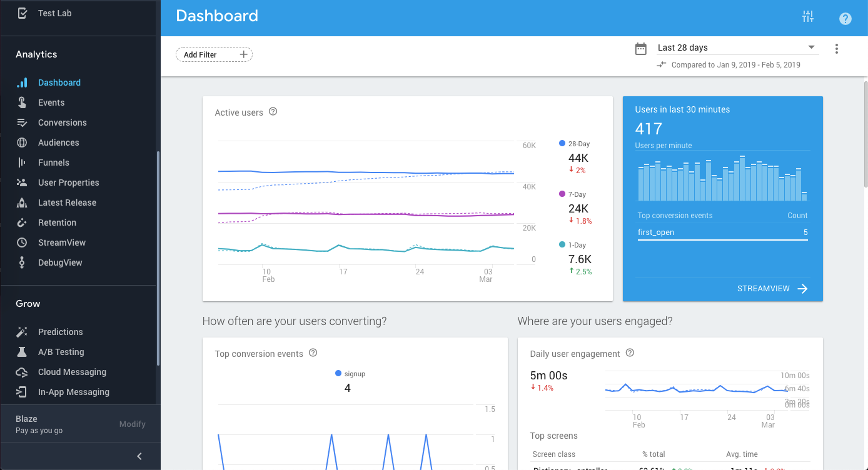Viewport: 868px width, 470px height.
Task: Toggle the 28-Day series legend dot
Action: pyautogui.click(x=563, y=144)
